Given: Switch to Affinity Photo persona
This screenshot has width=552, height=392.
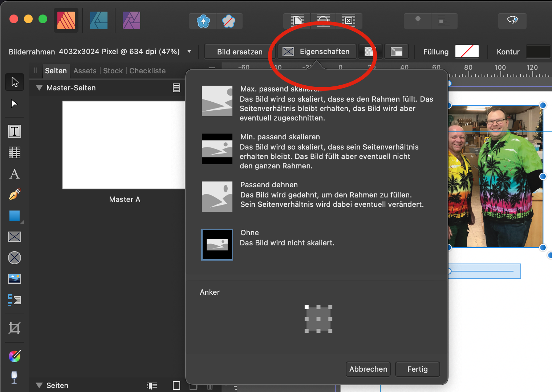Looking at the screenshot, I should [x=131, y=20].
